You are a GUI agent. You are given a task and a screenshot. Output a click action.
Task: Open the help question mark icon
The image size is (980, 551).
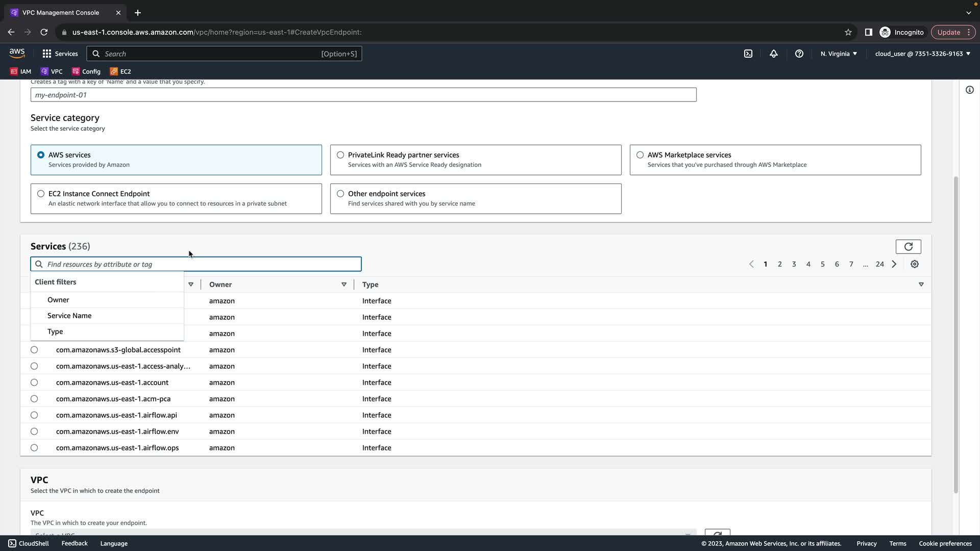(799, 54)
